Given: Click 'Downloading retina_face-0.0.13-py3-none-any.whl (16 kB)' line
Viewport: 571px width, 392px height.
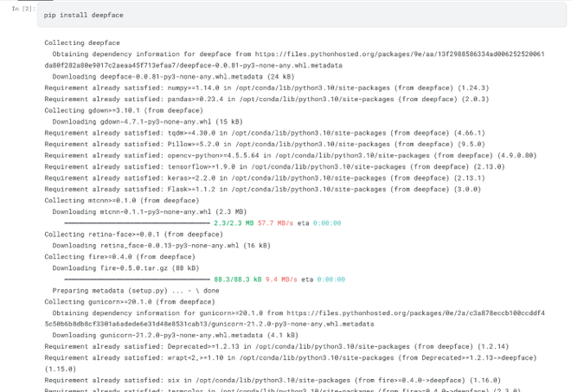Looking at the screenshot, I should 161,246.
